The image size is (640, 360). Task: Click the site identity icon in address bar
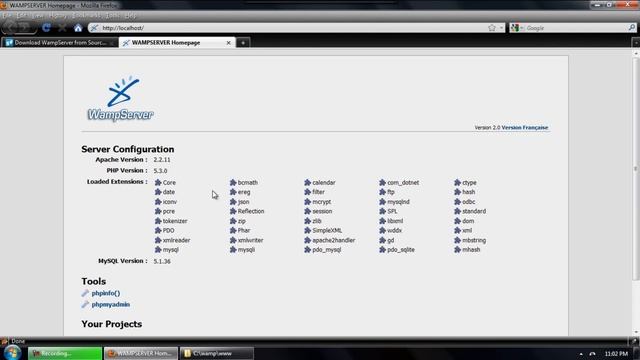pos(94,28)
